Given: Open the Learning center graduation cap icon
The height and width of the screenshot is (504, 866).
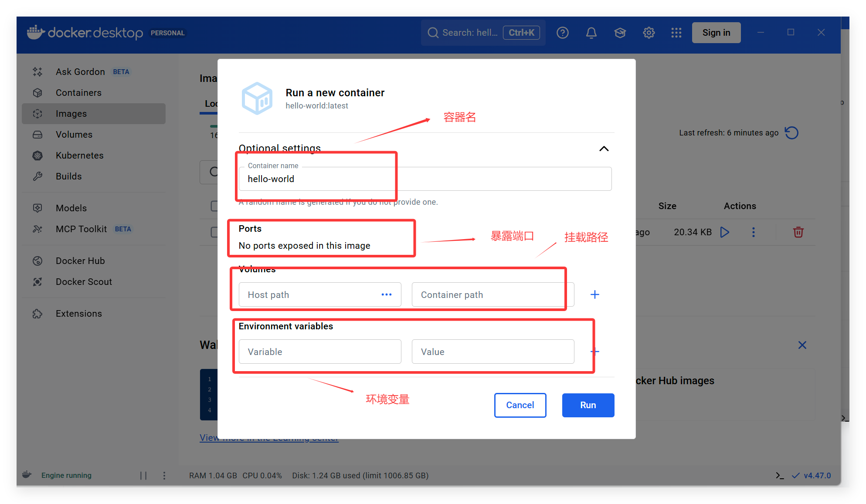Looking at the screenshot, I should pos(620,33).
